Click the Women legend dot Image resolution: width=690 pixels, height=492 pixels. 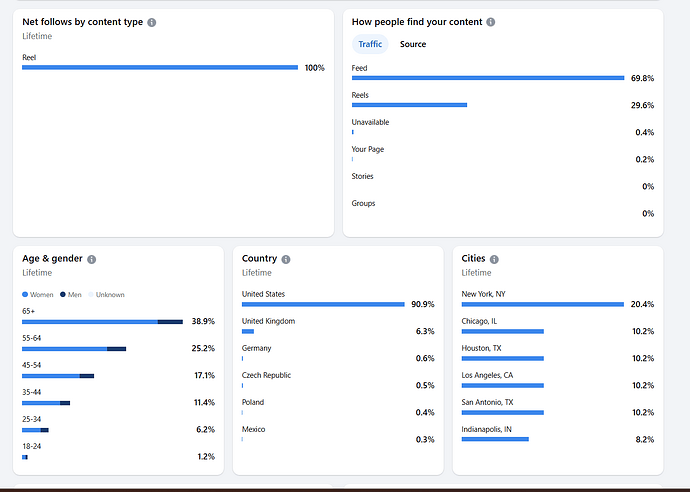point(26,295)
